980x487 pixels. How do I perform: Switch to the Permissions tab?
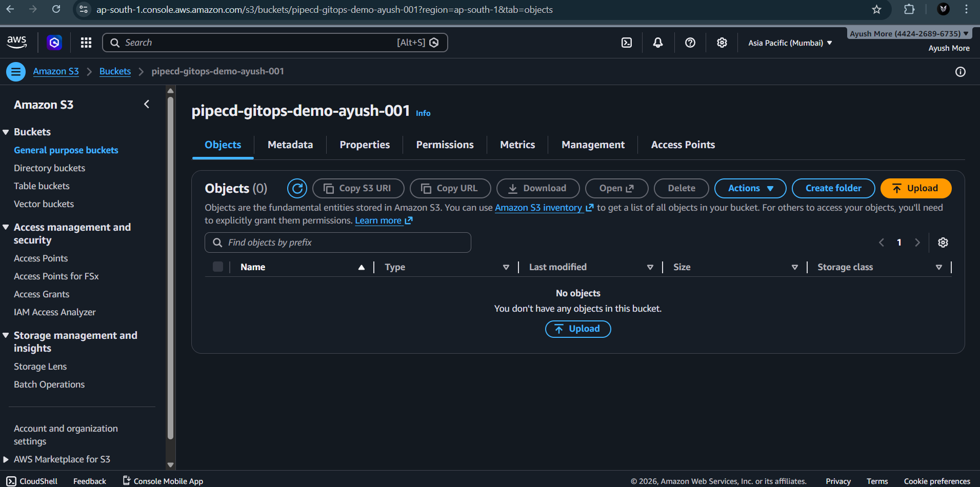[445, 145]
